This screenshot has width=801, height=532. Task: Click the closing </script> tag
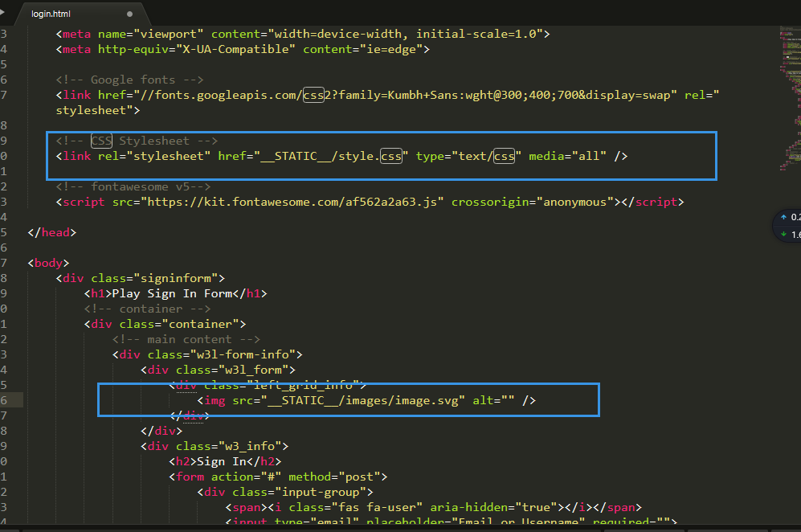coord(652,203)
